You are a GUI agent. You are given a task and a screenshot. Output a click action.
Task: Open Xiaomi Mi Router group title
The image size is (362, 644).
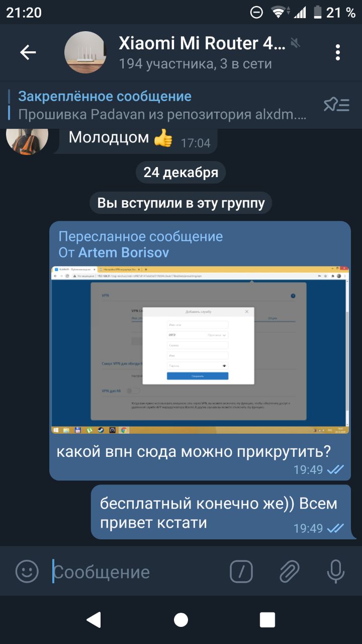202,43
